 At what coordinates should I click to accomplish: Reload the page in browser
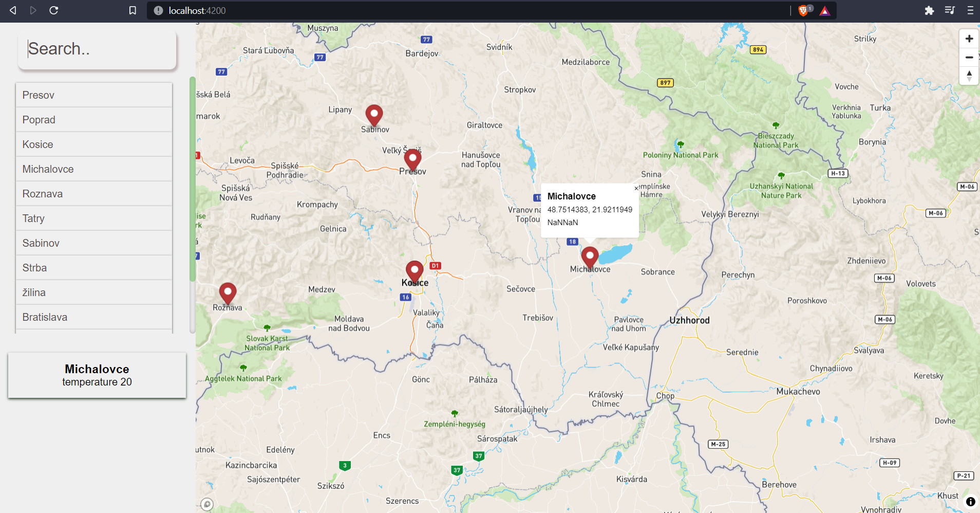point(53,10)
